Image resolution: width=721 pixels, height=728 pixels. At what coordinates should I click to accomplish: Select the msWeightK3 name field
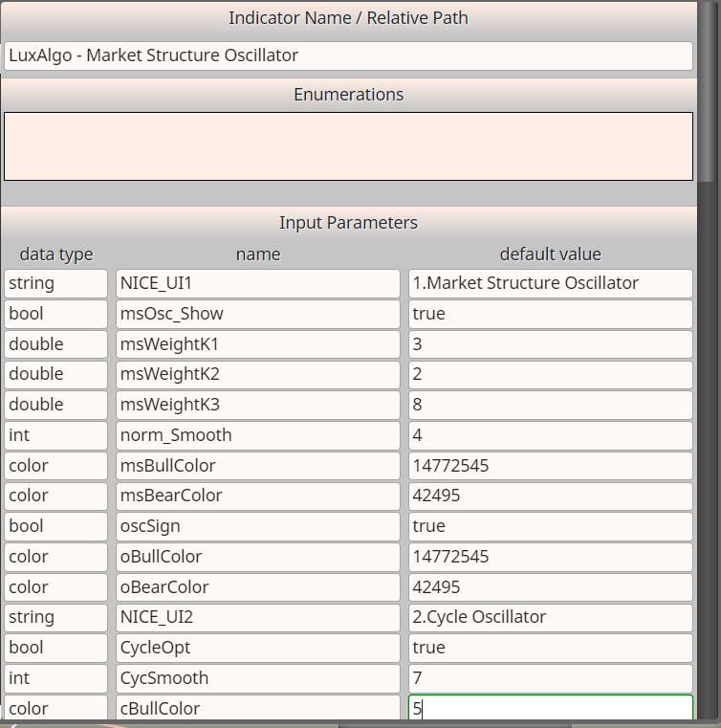coord(258,405)
